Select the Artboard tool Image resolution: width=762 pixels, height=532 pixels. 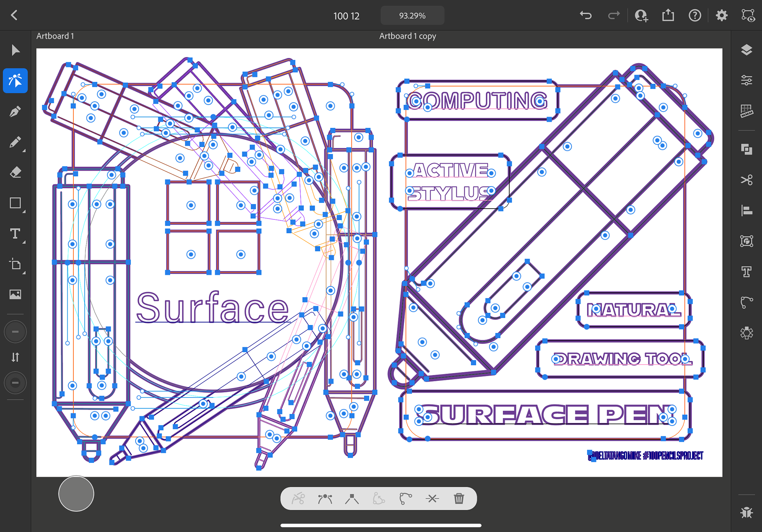15,264
